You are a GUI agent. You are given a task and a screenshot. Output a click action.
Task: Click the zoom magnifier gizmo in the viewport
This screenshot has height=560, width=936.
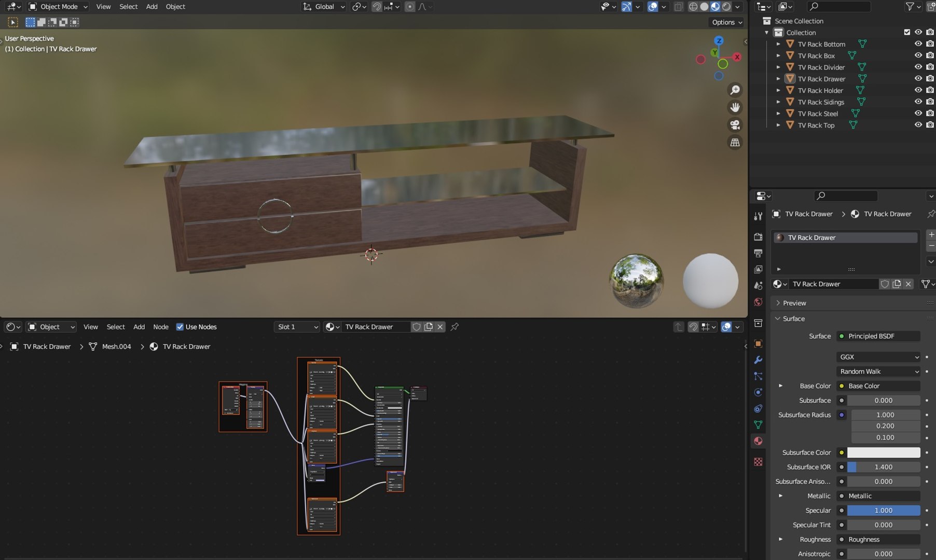(x=735, y=90)
